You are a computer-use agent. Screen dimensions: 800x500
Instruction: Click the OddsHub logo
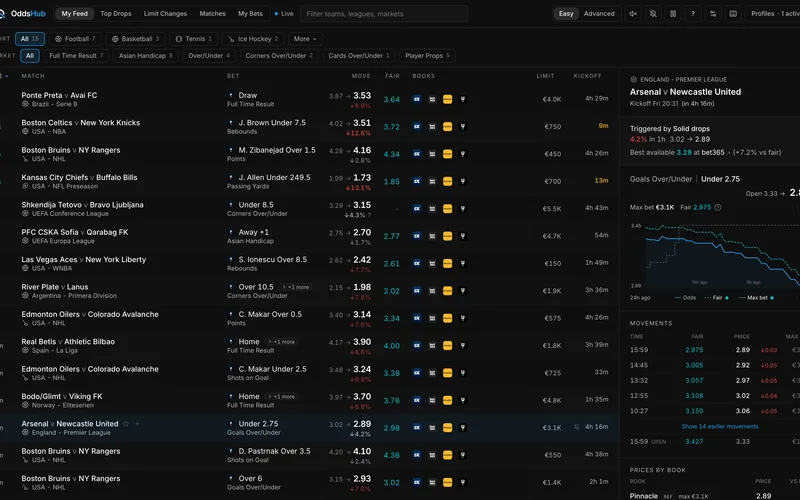click(23, 14)
